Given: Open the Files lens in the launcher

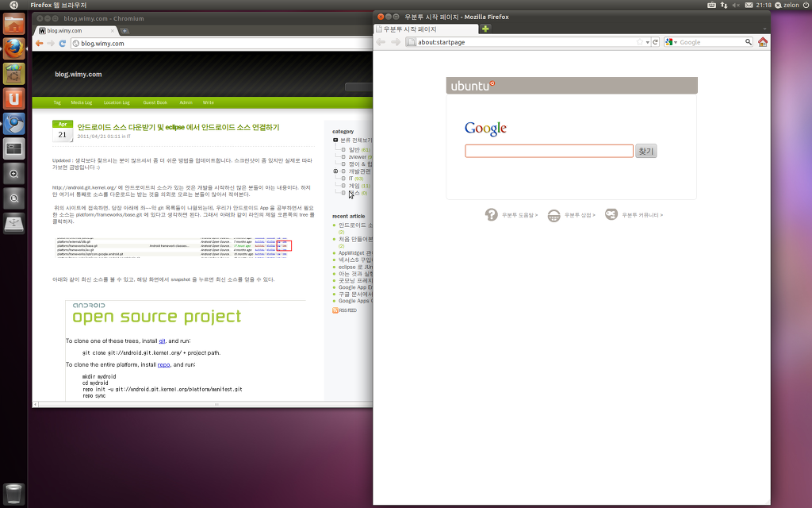Looking at the screenshot, I should pos(14,198).
